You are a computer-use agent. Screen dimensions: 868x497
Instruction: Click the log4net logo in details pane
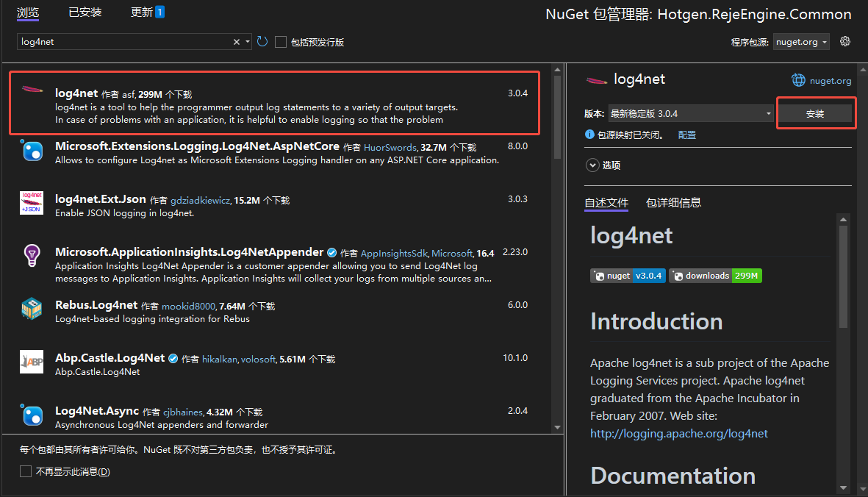pyautogui.click(x=596, y=81)
